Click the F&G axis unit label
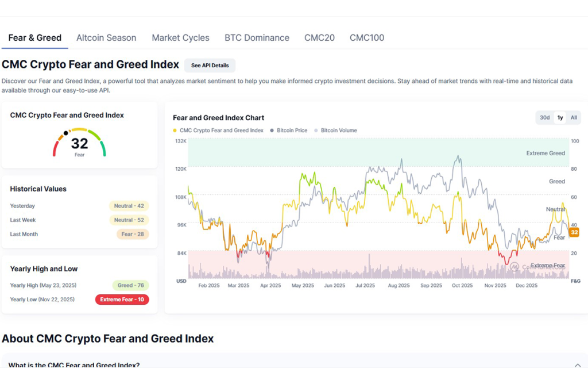Image resolution: width=588 pixels, height=368 pixels. pyautogui.click(x=575, y=281)
